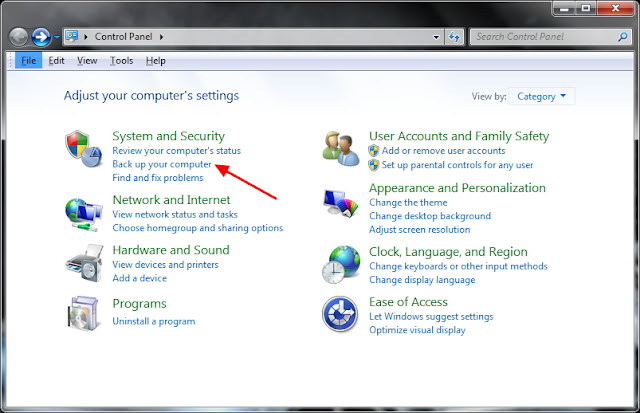Click the Refresh button next to address bar
The height and width of the screenshot is (413, 640).
point(454,37)
